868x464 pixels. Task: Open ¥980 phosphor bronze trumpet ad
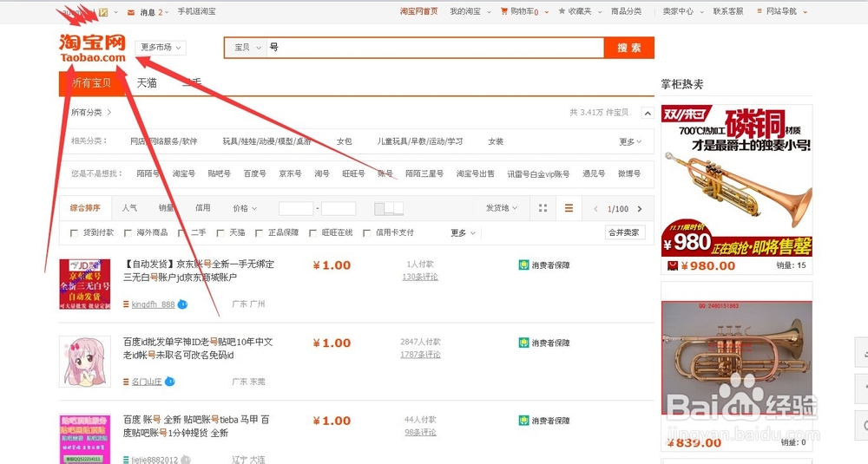736,181
